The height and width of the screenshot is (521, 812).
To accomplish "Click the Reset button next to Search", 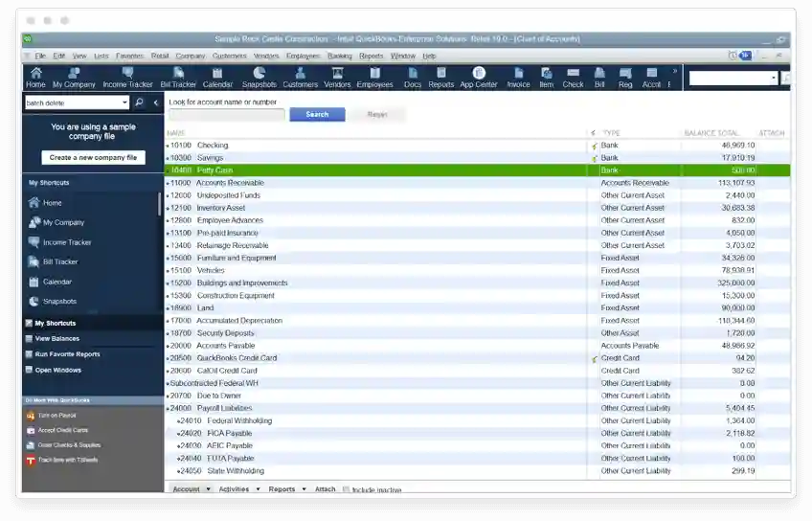I will click(x=377, y=114).
